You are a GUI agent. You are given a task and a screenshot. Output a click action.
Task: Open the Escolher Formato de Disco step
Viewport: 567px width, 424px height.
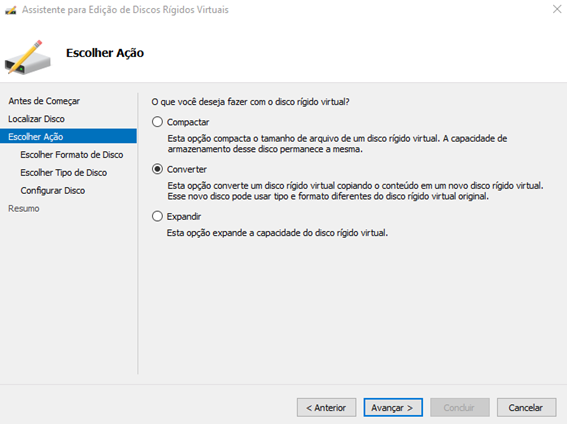pos(72,155)
